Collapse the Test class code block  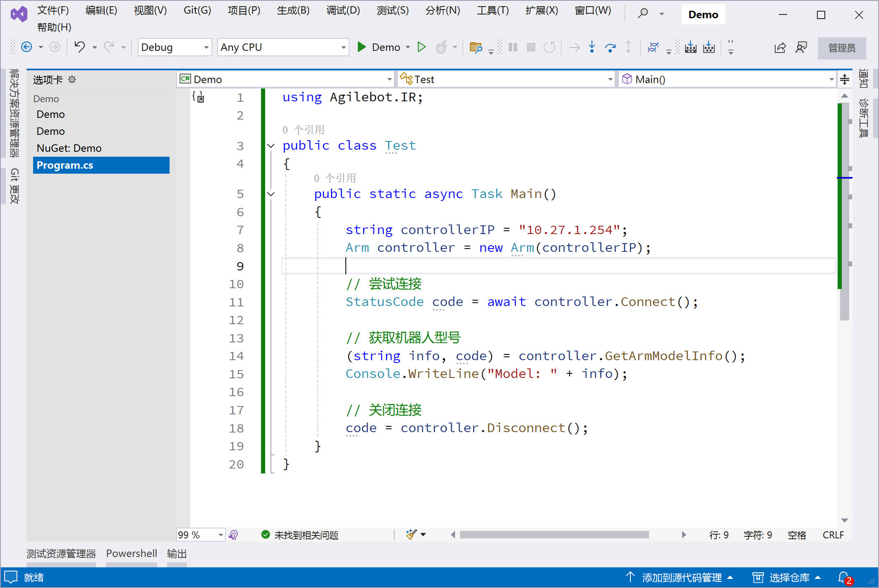(271, 146)
